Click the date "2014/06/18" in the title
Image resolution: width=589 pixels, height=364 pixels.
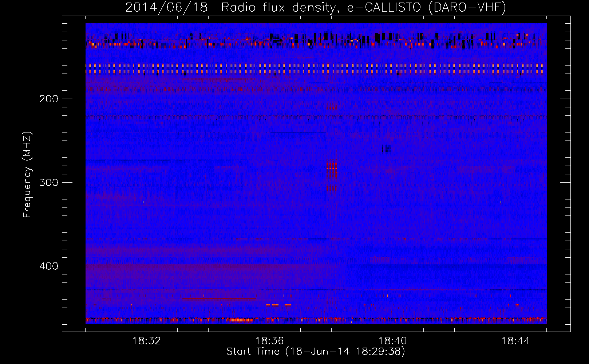(x=166, y=7)
